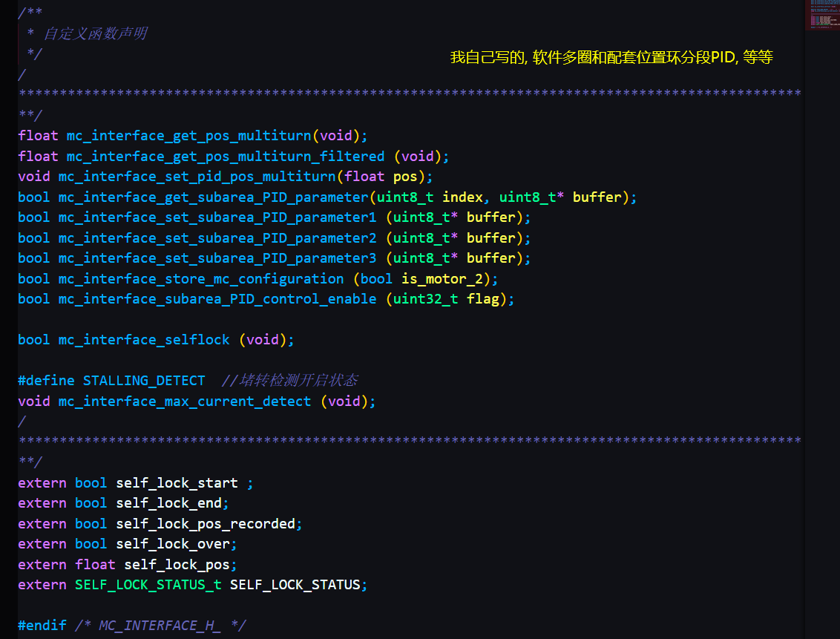Click the STALLING_DETECT macro name
The width and height of the screenshot is (840, 639).
pyautogui.click(x=144, y=381)
